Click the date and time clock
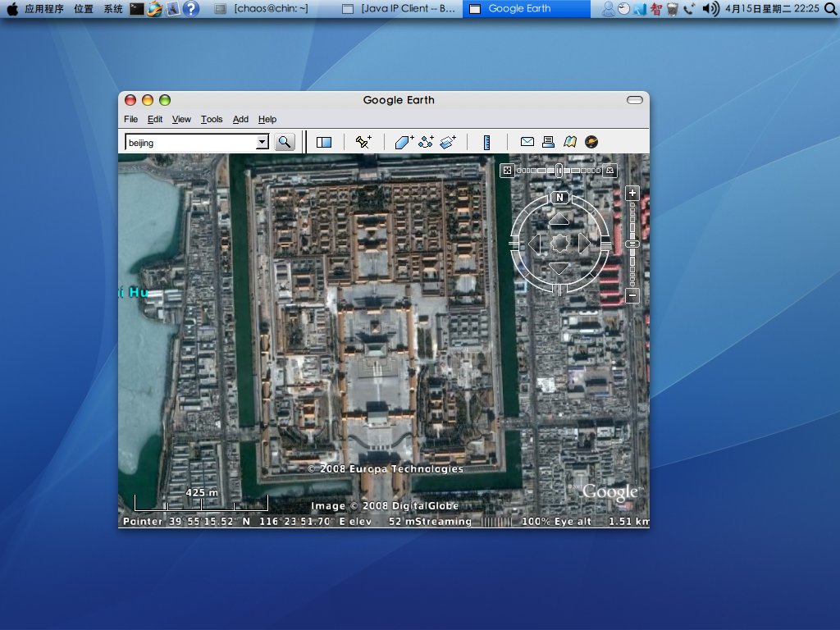Viewport: 840px width, 630px height. (772, 8)
